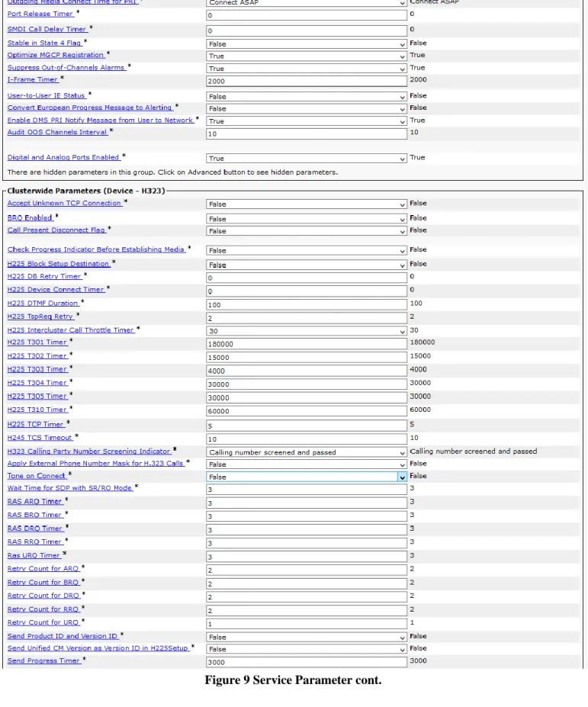Open H323 Calling Party Number Screening Indicator dropdown

307,452
